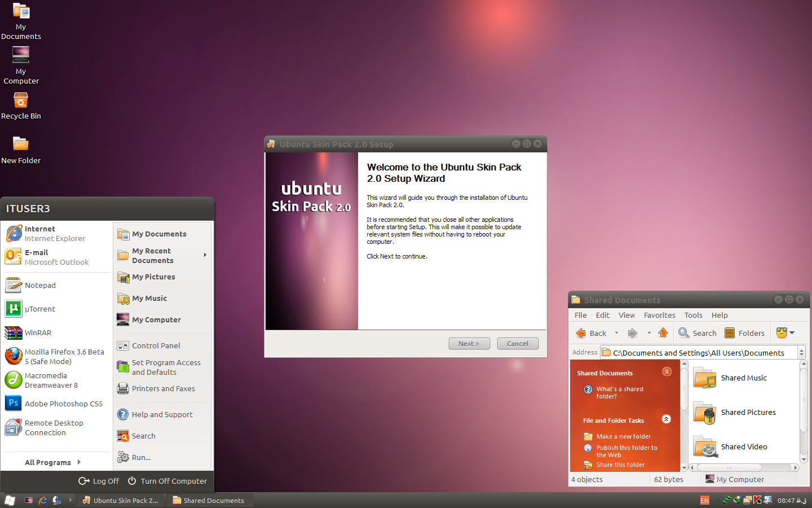
Task: Click Next in the Ubuntu Skin Pack setup wizard
Action: pyautogui.click(x=469, y=343)
